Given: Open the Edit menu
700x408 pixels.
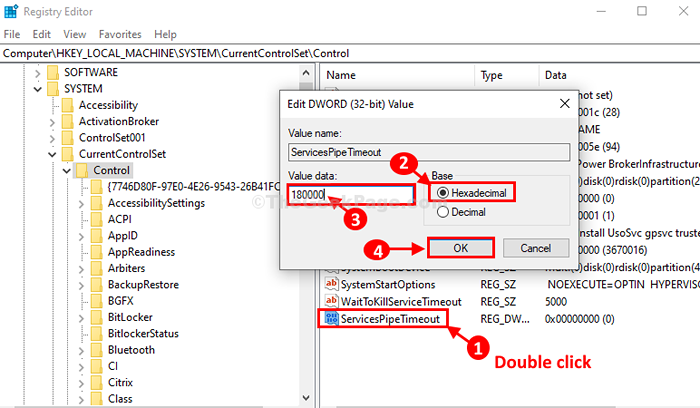Looking at the screenshot, I should (x=42, y=34).
